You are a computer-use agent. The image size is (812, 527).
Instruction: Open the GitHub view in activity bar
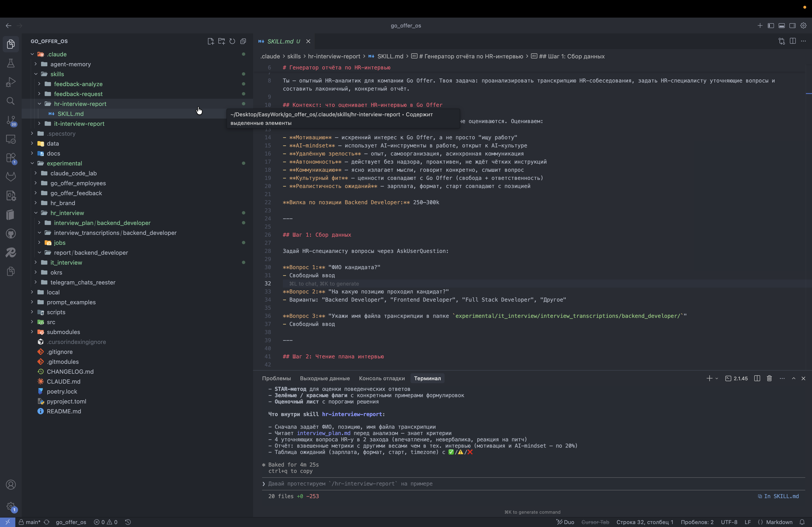pyautogui.click(x=11, y=234)
